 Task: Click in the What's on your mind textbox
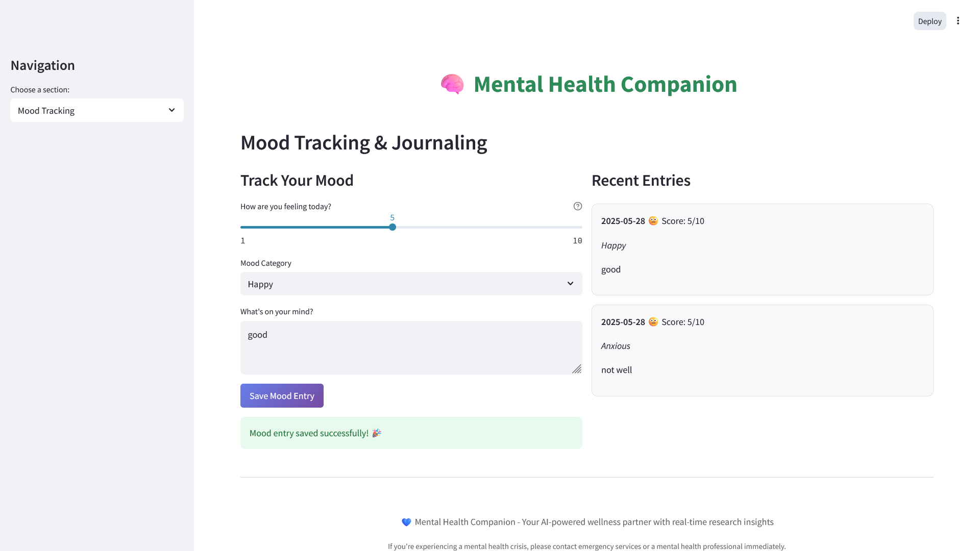[411, 348]
